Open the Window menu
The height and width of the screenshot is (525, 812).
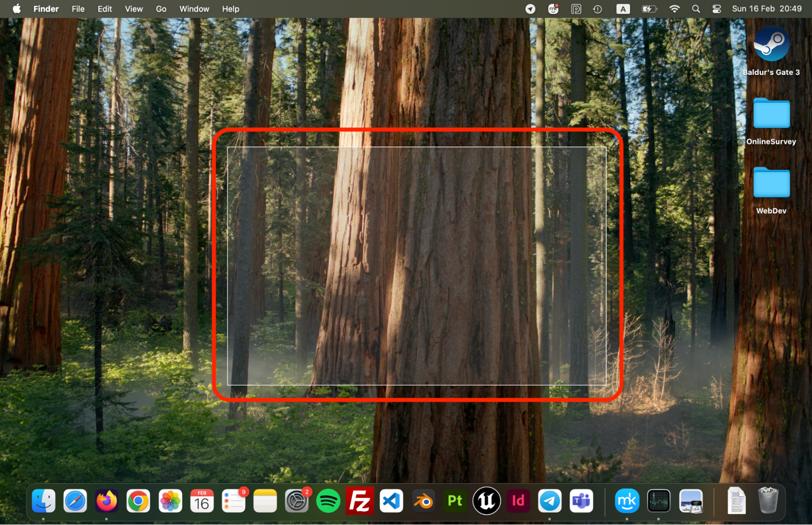click(194, 9)
